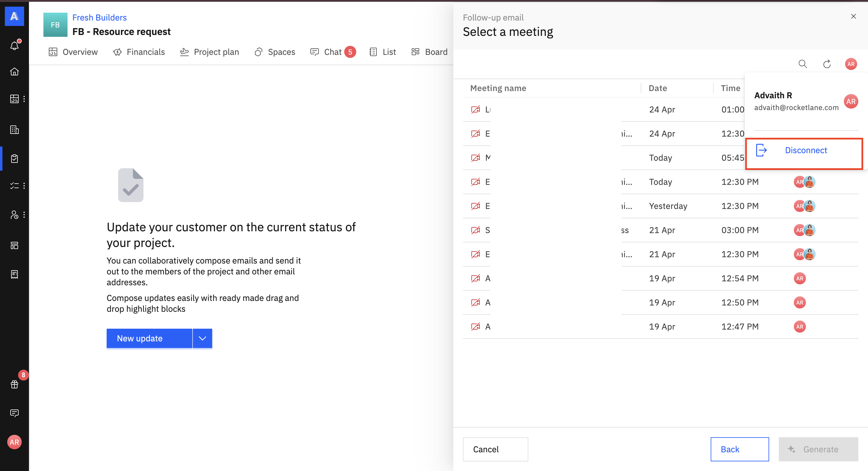The width and height of the screenshot is (868, 471).
Task: Open the three-dots menu beside the dashboard sidebar icon
Action: point(24,99)
